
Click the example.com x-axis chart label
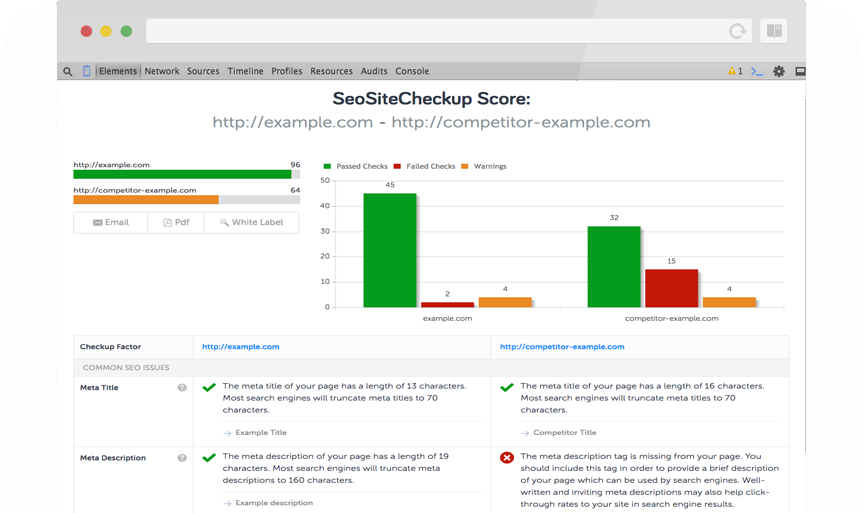pos(447,318)
